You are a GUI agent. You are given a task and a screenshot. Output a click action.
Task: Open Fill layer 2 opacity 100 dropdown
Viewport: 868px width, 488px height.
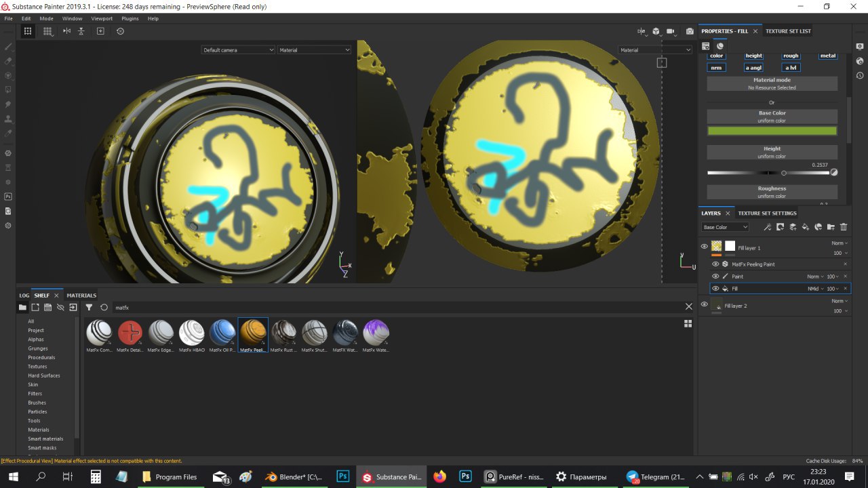point(841,311)
